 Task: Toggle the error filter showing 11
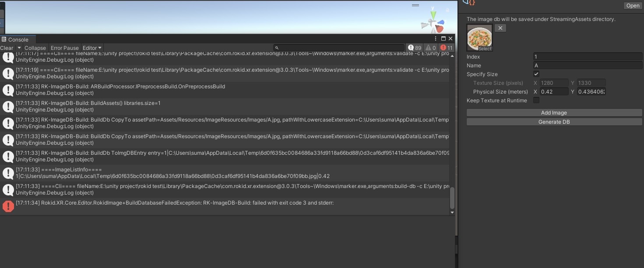pos(447,48)
